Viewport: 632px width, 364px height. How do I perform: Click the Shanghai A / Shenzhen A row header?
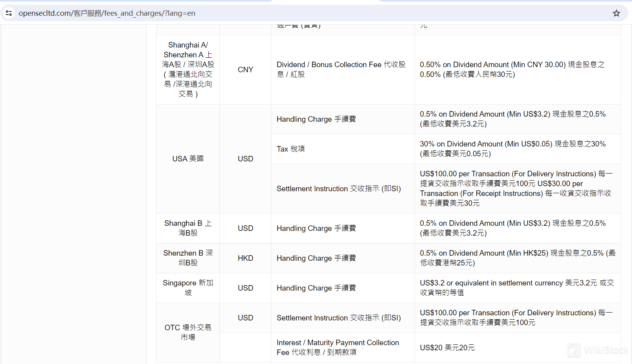(x=187, y=69)
